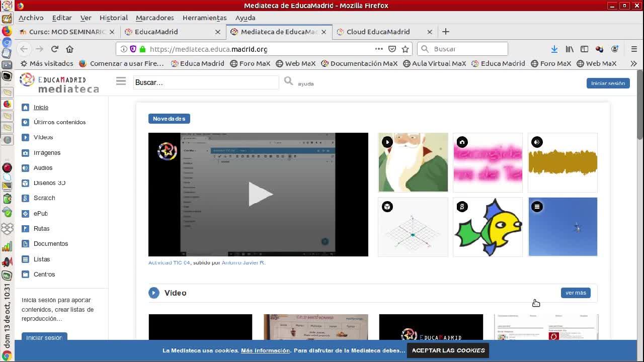Bookmark this page with the star icon
The width and height of the screenshot is (644, 362).
(x=405, y=49)
